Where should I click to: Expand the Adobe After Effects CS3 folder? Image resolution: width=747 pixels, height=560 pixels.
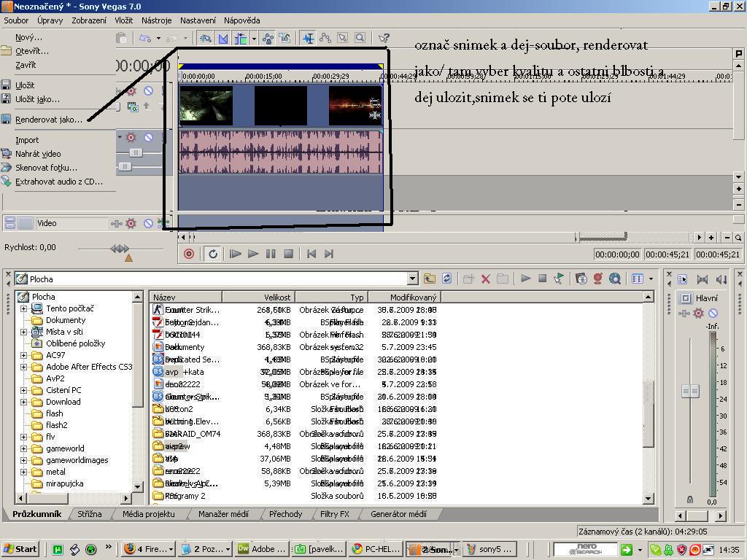point(23,367)
